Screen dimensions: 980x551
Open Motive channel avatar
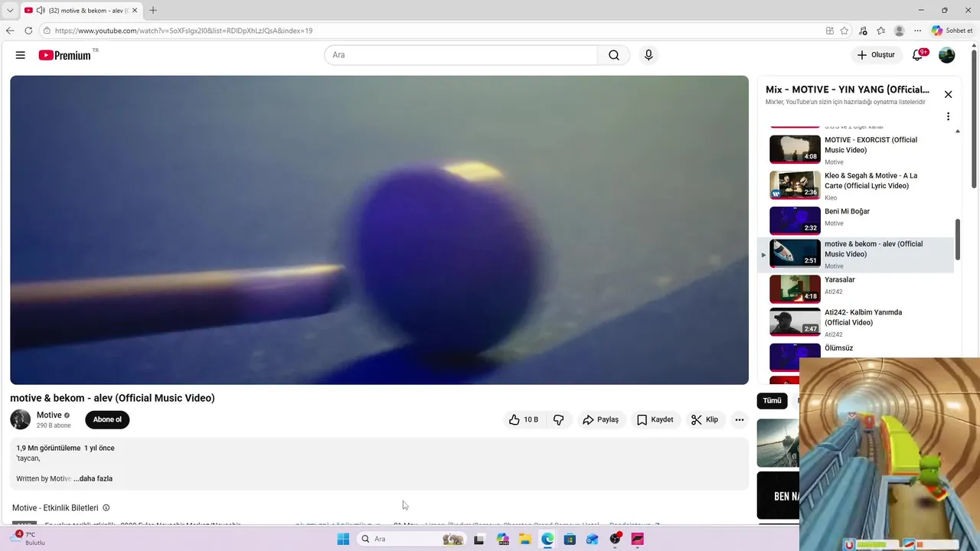click(21, 419)
